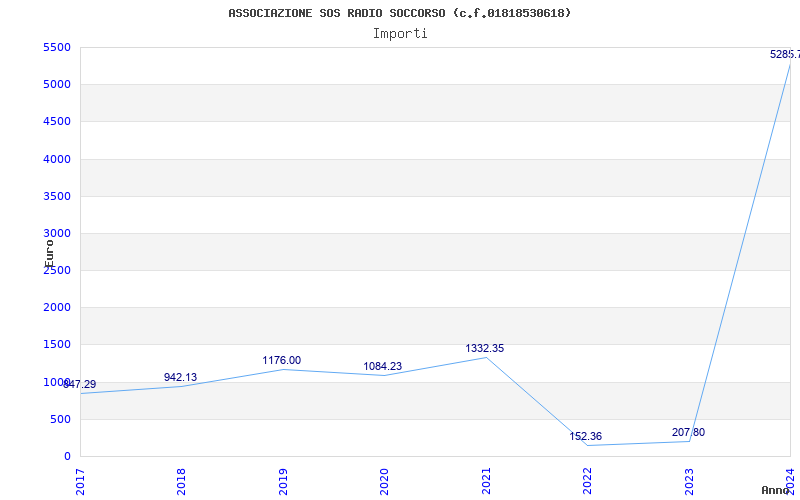Select the 1176.00 data label
Screen dimensions: 800x500
pos(282,361)
